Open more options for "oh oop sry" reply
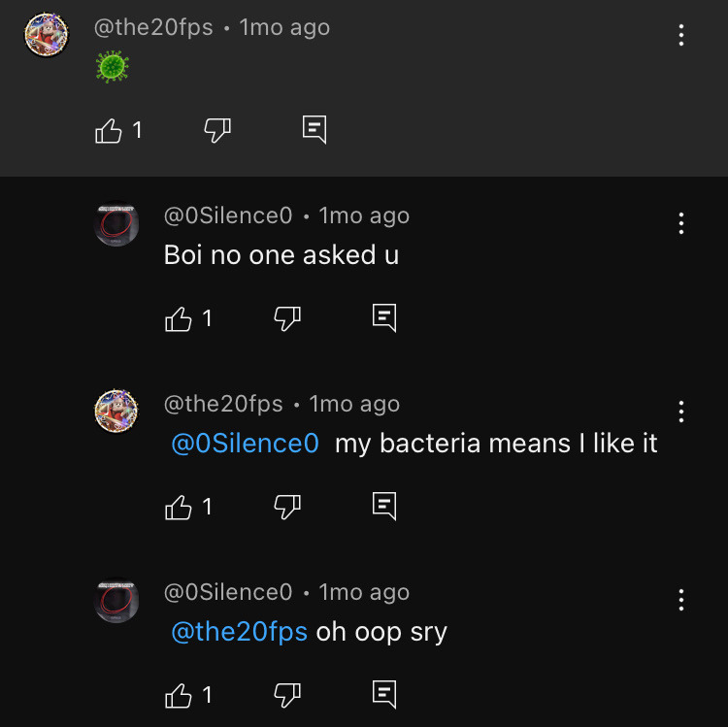The width and height of the screenshot is (728, 727). [x=681, y=600]
